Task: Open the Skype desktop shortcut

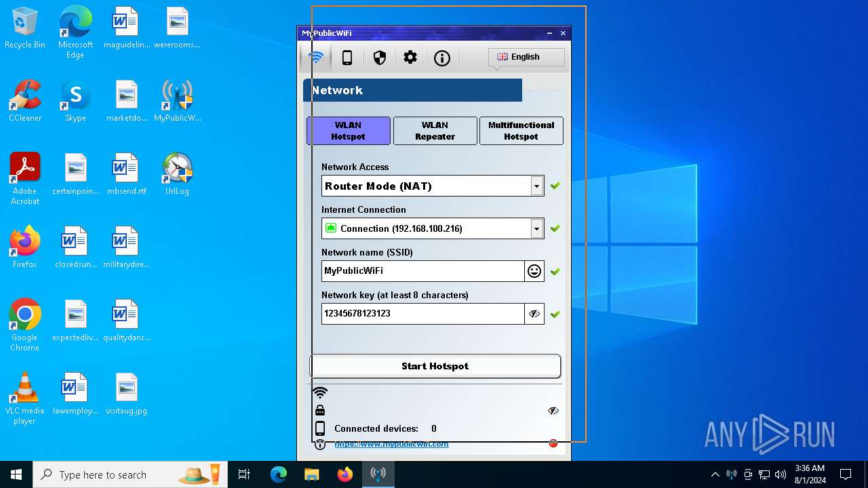Action: point(75,102)
